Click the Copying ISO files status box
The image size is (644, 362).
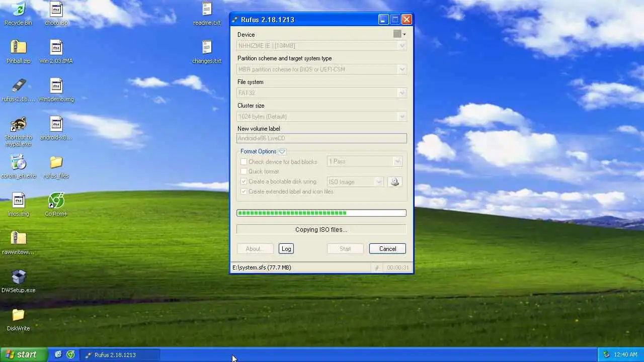pyautogui.click(x=321, y=230)
